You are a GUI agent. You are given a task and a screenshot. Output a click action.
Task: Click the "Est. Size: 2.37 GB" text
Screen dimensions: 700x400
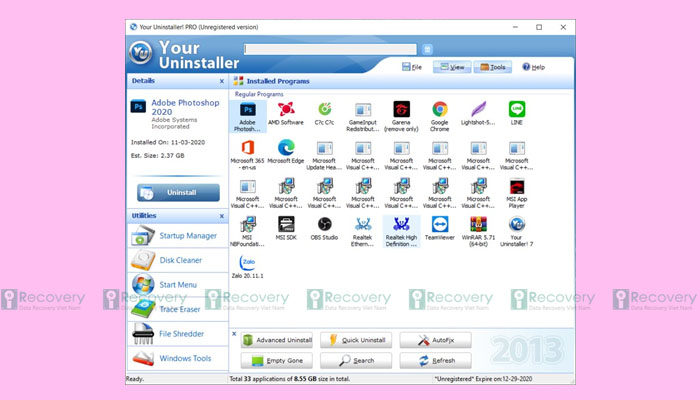(158, 156)
